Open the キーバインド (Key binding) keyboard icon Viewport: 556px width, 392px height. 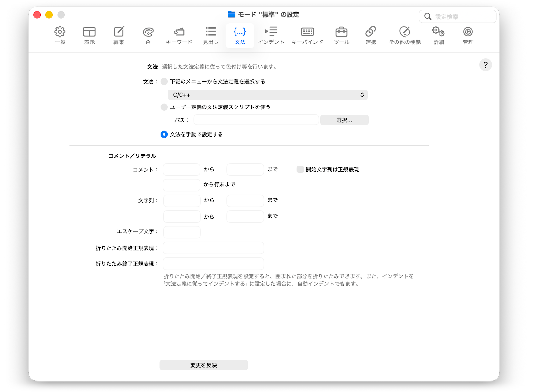point(307,35)
